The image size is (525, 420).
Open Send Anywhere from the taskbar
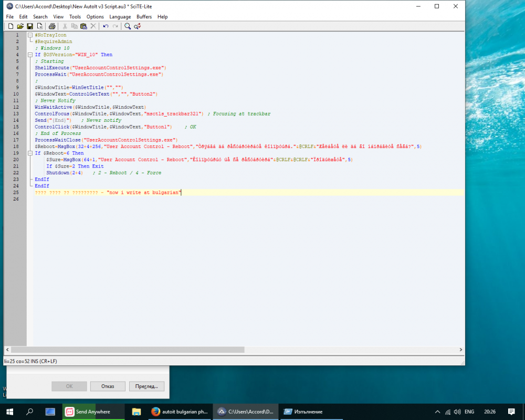(x=93, y=412)
